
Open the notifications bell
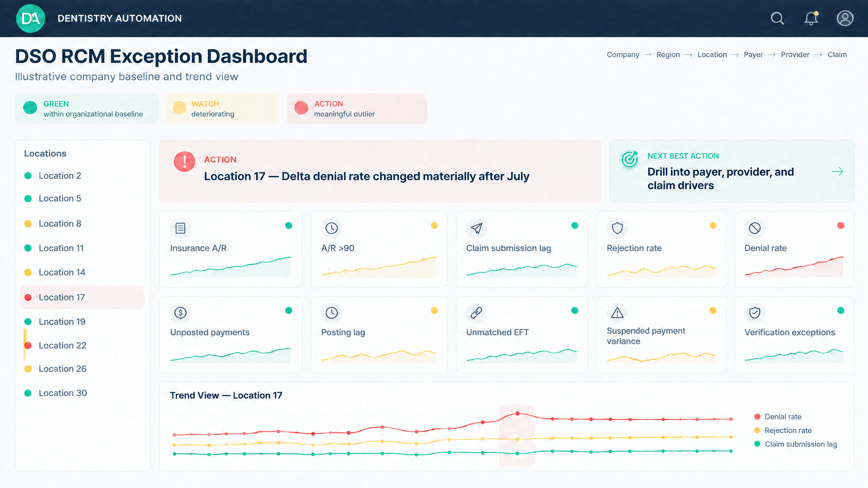[x=811, y=18]
